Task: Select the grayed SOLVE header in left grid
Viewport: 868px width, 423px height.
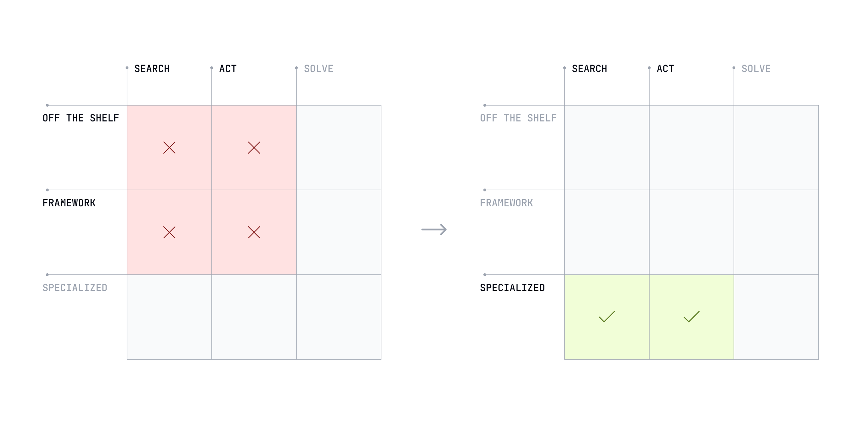Action: pos(319,68)
